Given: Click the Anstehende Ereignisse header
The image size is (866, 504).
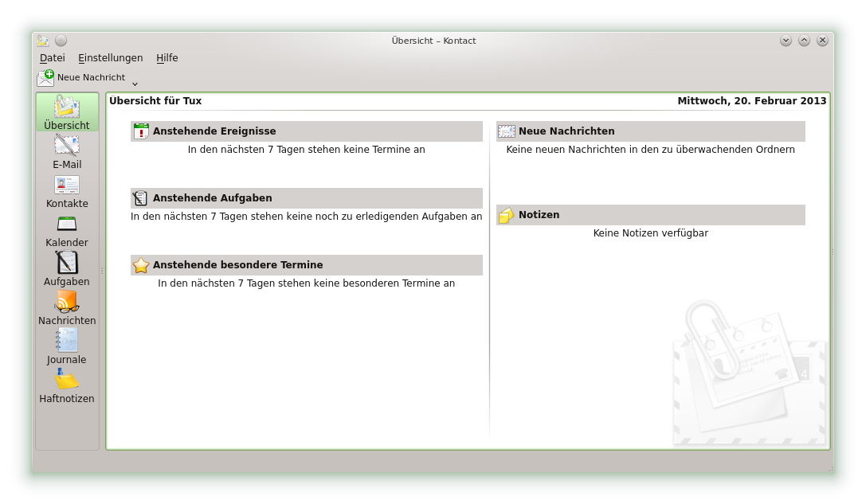Looking at the screenshot, I should click(x=214, y=131).
